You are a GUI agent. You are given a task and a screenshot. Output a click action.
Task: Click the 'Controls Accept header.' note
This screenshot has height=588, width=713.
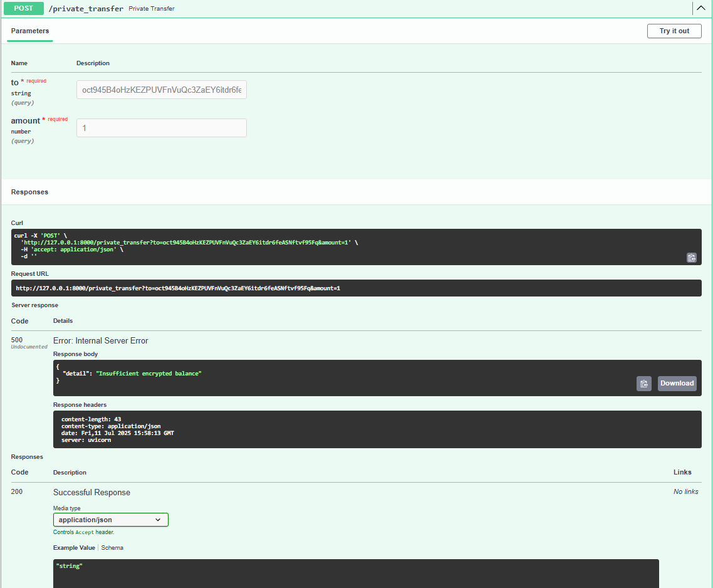[84, 532]
